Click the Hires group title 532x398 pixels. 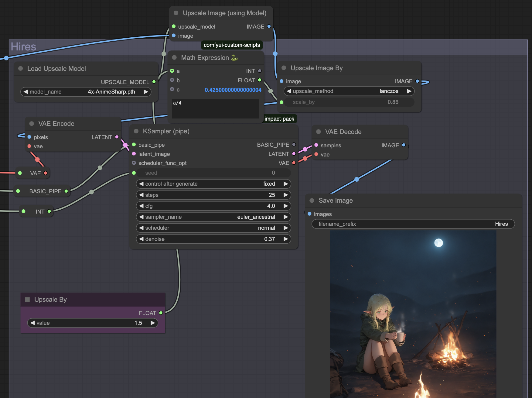[x=23, y=47]
